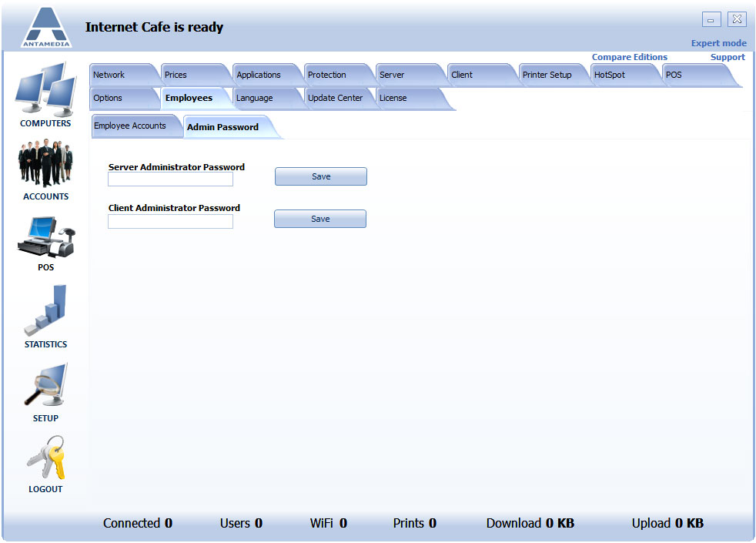756x543 pixels.
Task: Save the Client Administrator Password
Action: point(320,219)
